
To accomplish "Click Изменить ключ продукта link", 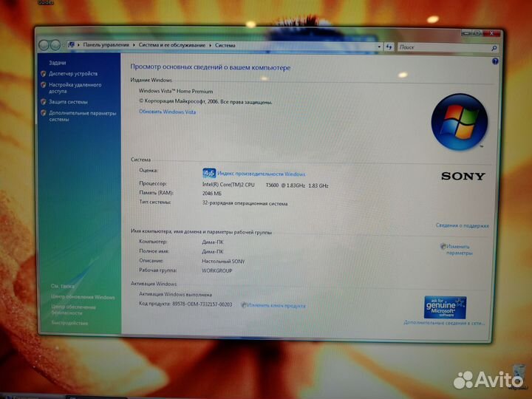I will pos(276,305).
